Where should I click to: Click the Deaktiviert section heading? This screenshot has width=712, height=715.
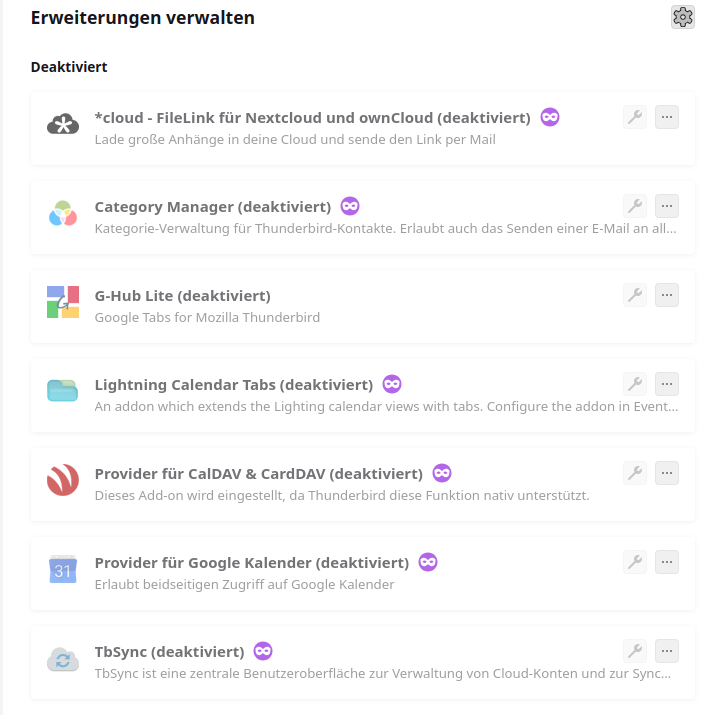point(69,67)
